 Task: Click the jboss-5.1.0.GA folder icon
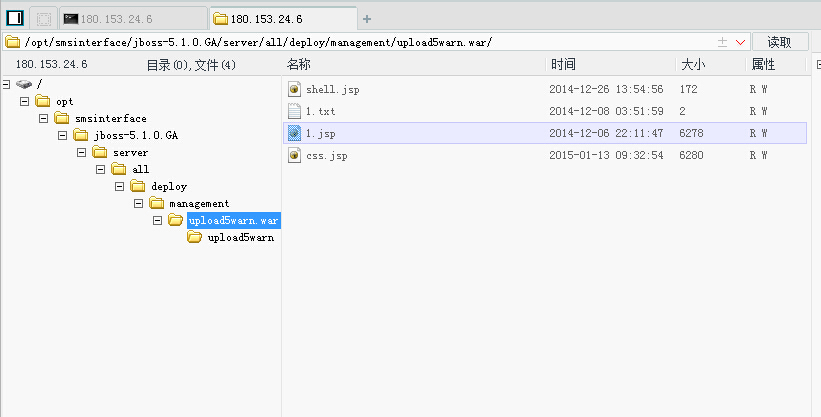point(80,135)
